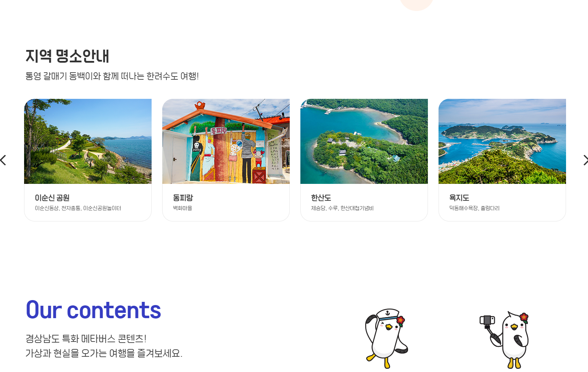588x372 pixels.
Task: Select the 한산도 title link
Action: [321, 198]
